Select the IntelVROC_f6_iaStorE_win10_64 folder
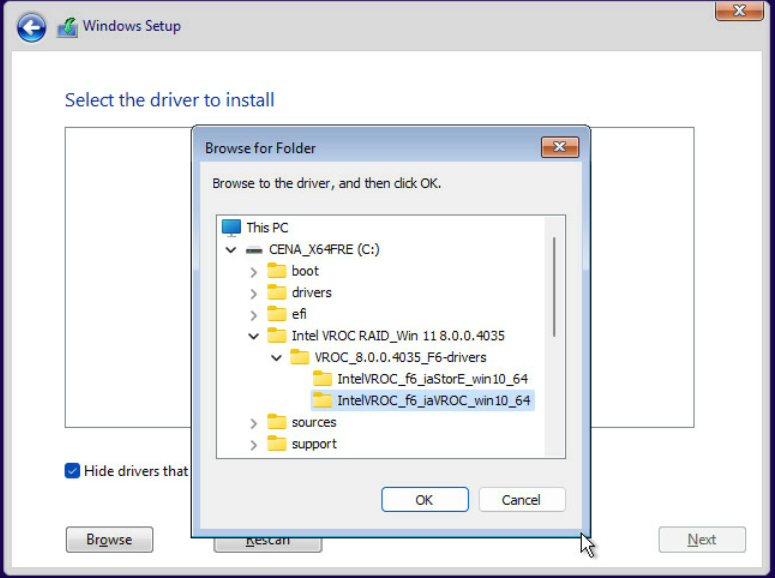The height and width of the screenshot is (578, 775). tap(431, 379)
